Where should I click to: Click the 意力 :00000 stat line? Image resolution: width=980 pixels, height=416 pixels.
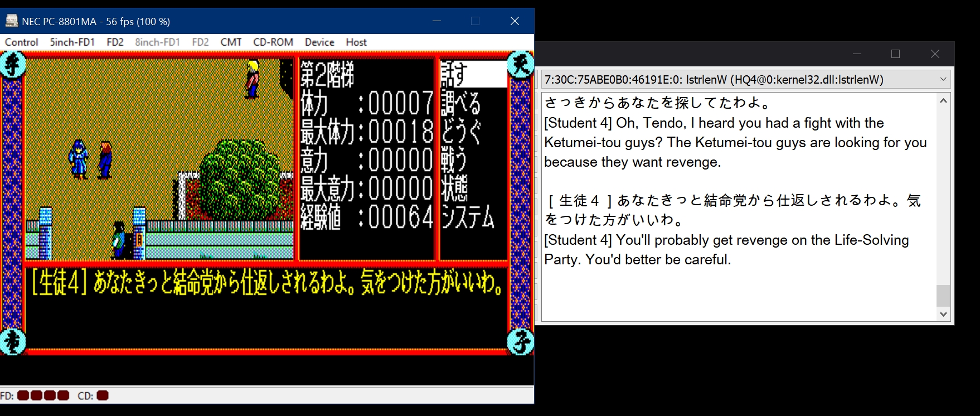[367, 161]
